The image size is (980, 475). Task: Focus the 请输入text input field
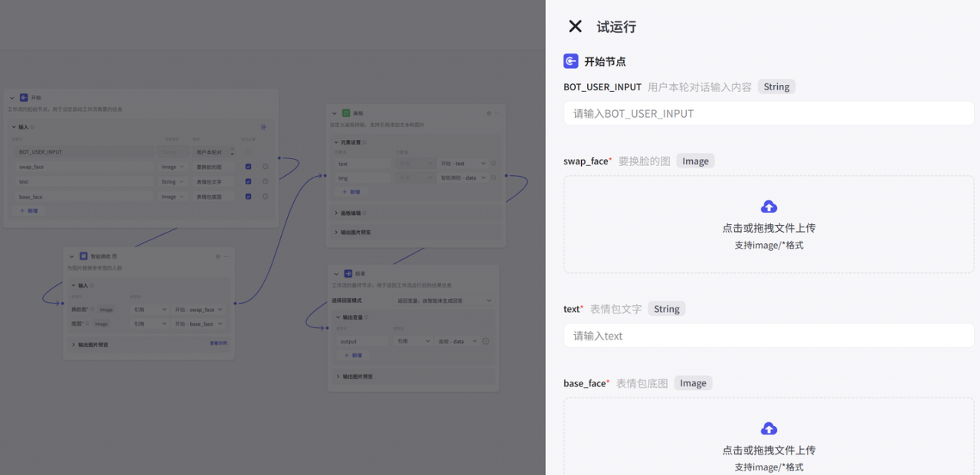click(769, 335)
